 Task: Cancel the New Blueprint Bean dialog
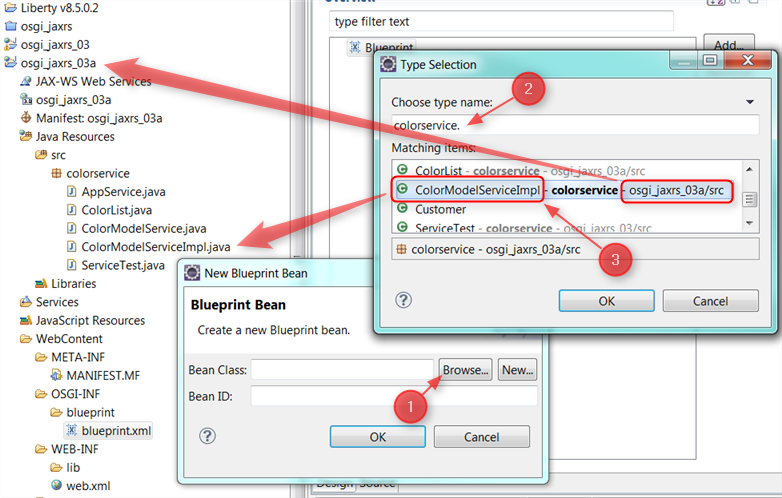(481, 437)
